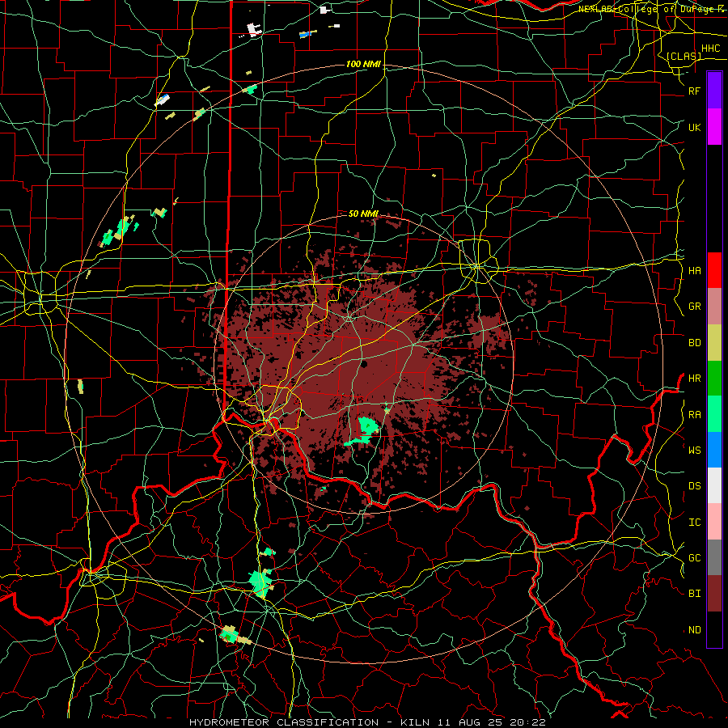Screen dimensions: 728x728
Task: Click the WS legend label
Action: 694,450
